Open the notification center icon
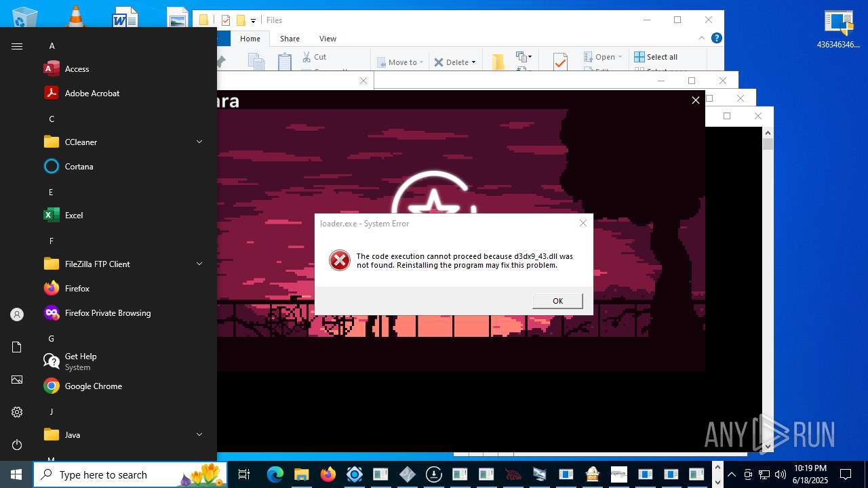Screen dimensions: 868x488 point(846,474)
